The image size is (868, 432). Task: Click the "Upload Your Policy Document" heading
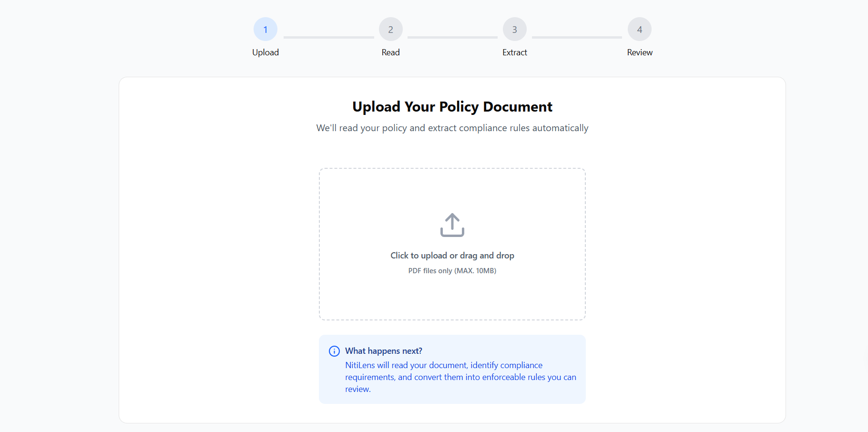pyautogui.click(x=452, y=107)
